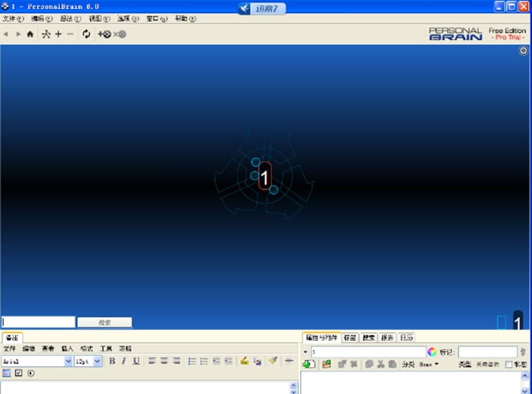Click the search input field above the notes
This screenshot has height=394, width=532.
(x=38, y=322)
